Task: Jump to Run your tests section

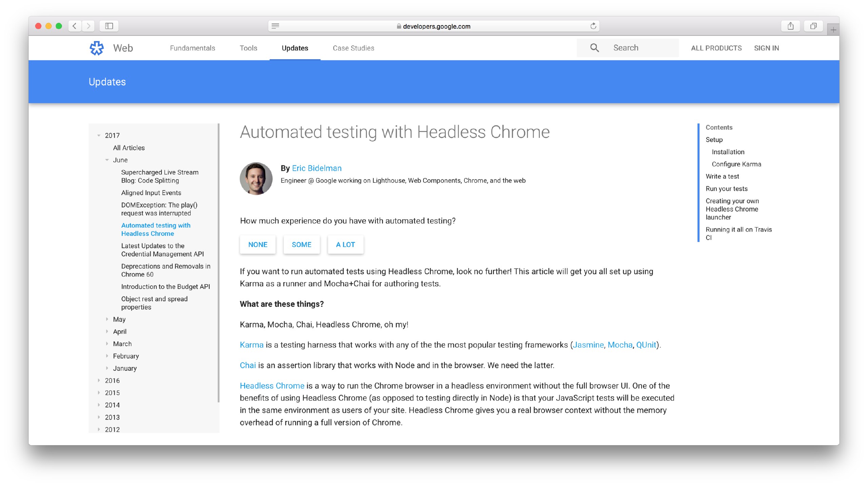Action: click(727, 188)
